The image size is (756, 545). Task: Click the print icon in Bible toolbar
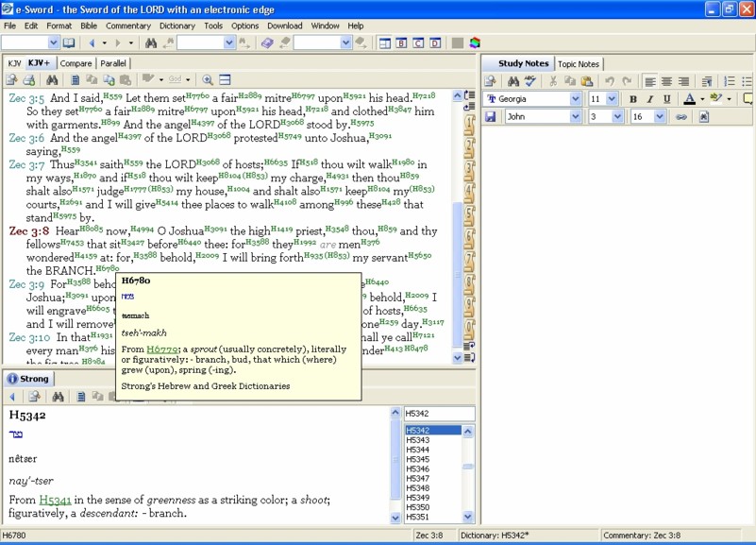coord(29,80)
